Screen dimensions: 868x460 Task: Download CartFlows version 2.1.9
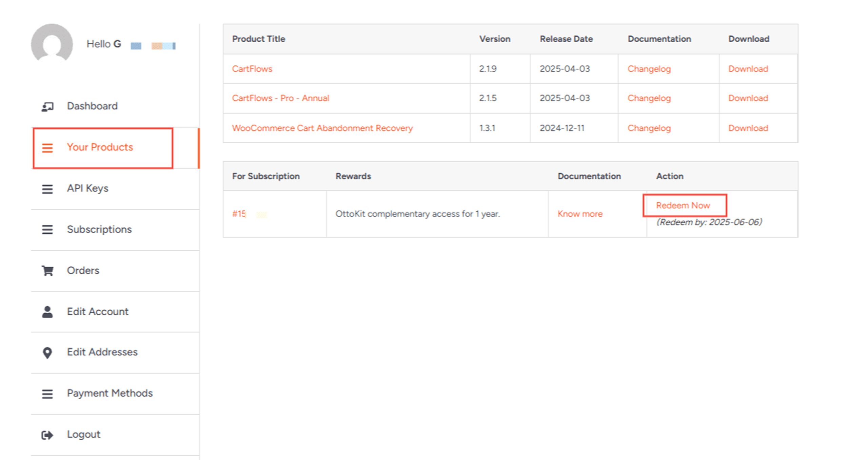pyautogui.click(x=748, y=69)
